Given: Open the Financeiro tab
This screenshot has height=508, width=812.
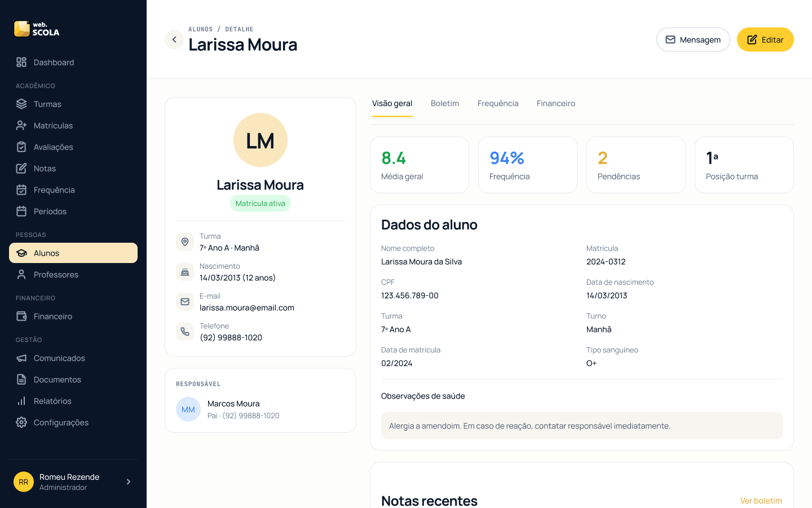Looking at the screenshot, I should [556, 104].
